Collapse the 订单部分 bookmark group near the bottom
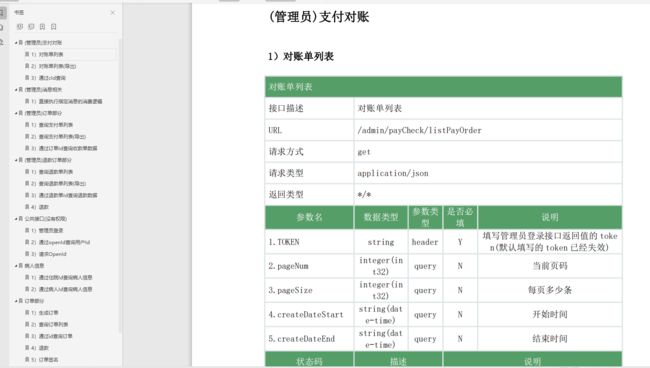650x368 pixels. coord(16,301)
